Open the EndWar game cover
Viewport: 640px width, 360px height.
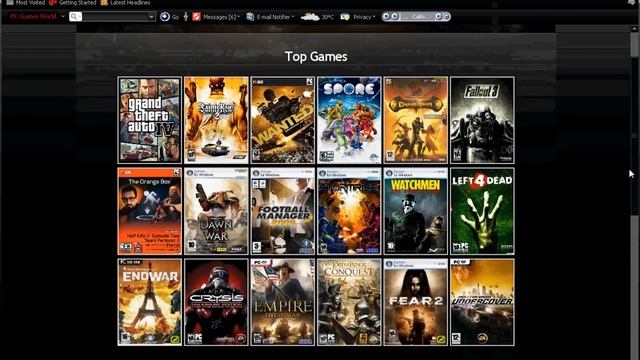point(149,302)
